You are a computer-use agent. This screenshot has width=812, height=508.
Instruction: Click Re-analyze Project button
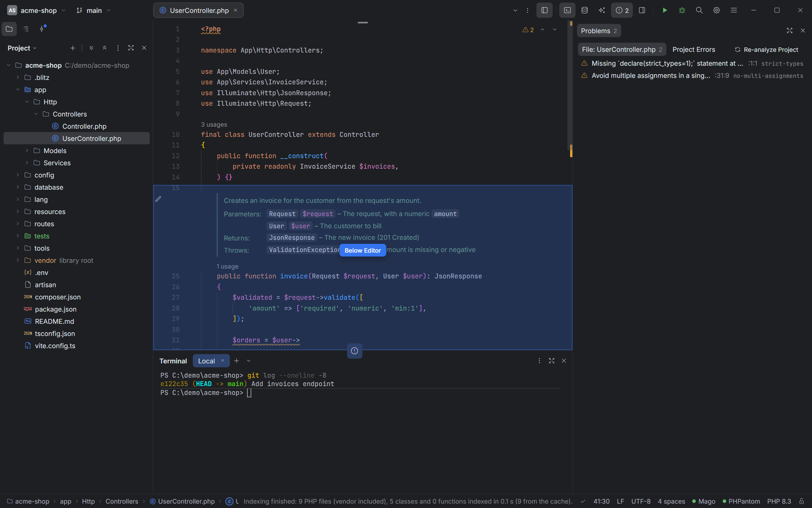click(x=766, y=49)
